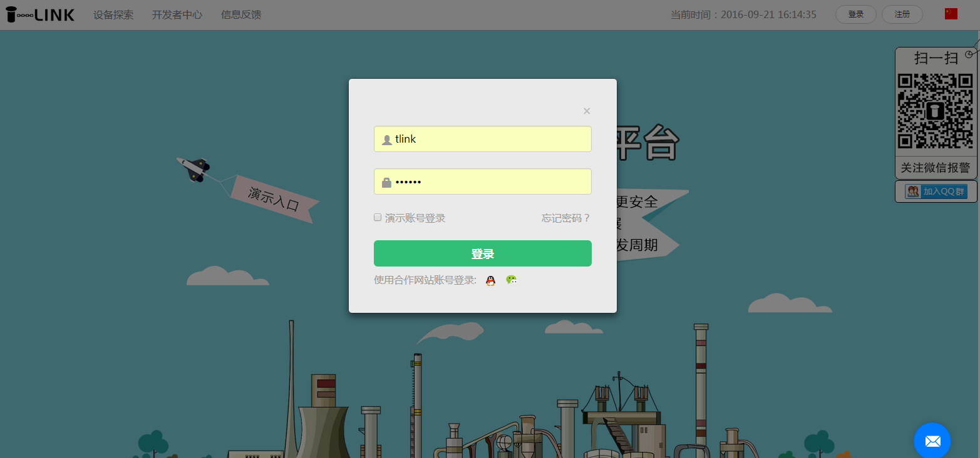Enable the 演示账号登录 demo account checkbox
Viewport: 980px width, 458px height.
pyautogui.click(x=378, y=217)
